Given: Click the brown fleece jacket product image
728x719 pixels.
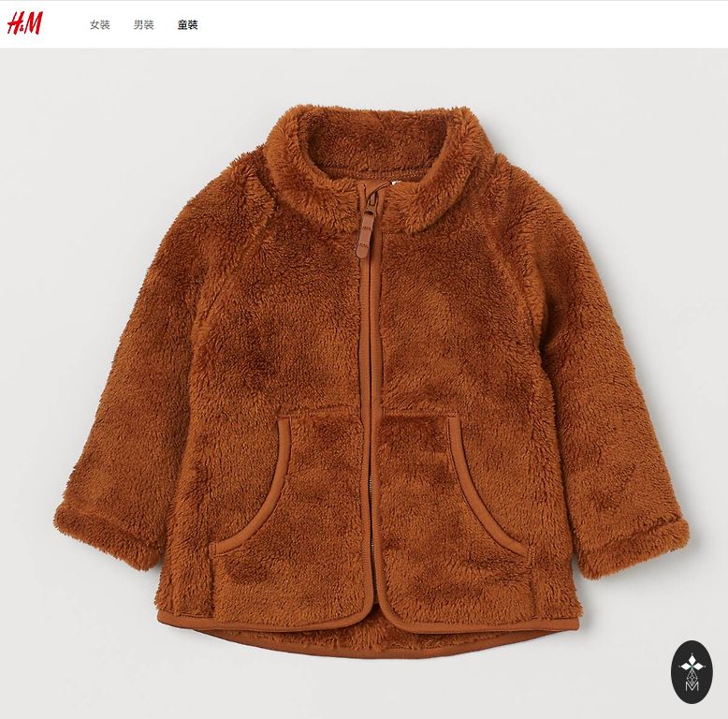Looking at the screenshot, I should 371,381.
